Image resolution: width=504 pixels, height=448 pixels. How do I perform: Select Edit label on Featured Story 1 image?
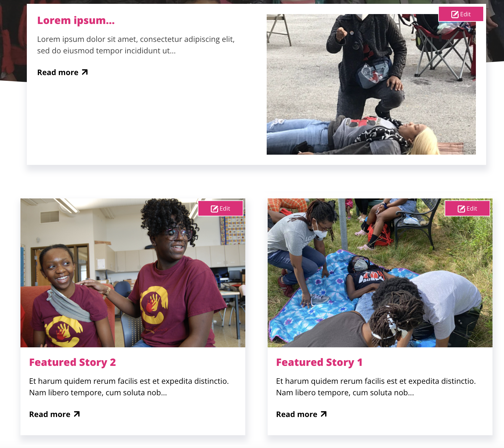(x=472, y=209)
